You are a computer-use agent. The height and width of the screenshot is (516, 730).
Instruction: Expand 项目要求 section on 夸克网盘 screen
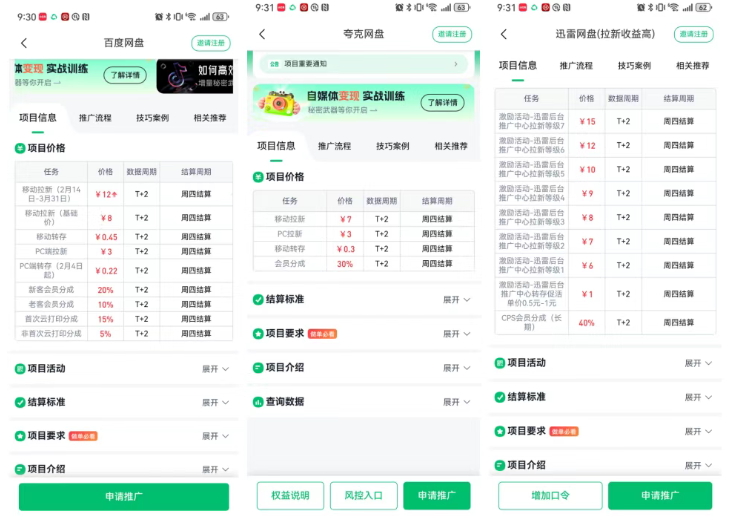pyautogui.click(x=457, y=333)
